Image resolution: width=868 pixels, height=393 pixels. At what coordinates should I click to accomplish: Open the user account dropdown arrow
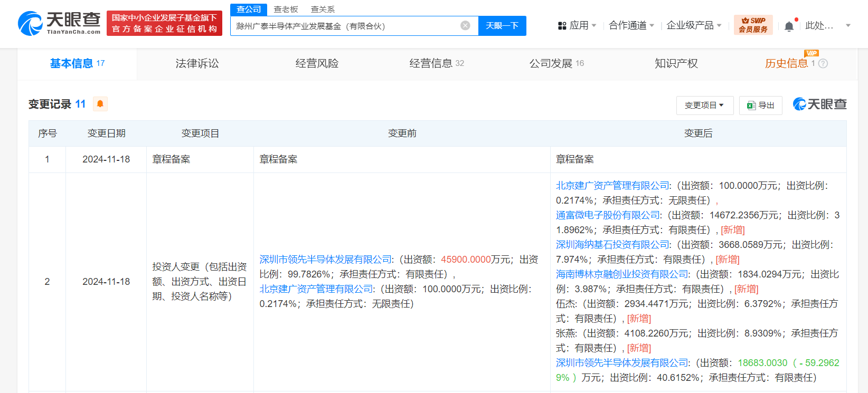click(848, 25)
